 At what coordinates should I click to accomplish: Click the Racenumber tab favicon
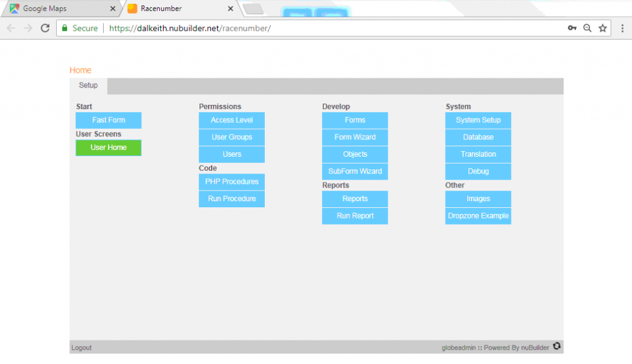coord(132,9)
